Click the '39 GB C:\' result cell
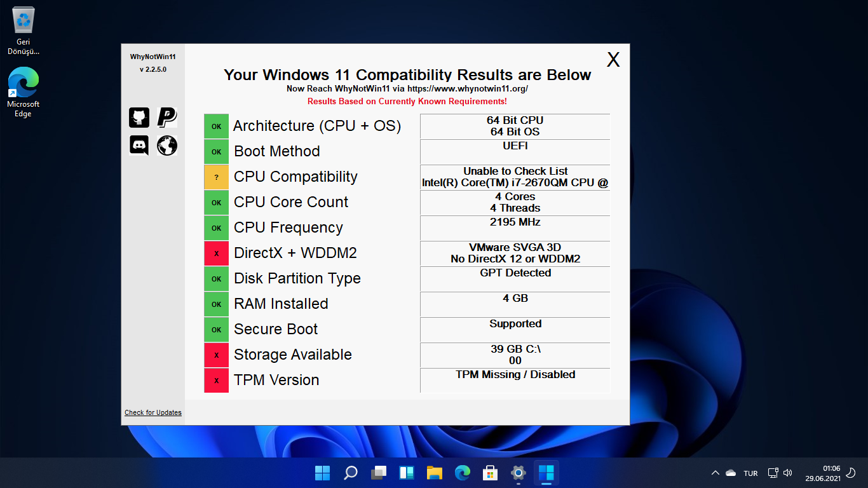Screen dimensions: 868x488 pyautogui.click(x=515, y=355)
